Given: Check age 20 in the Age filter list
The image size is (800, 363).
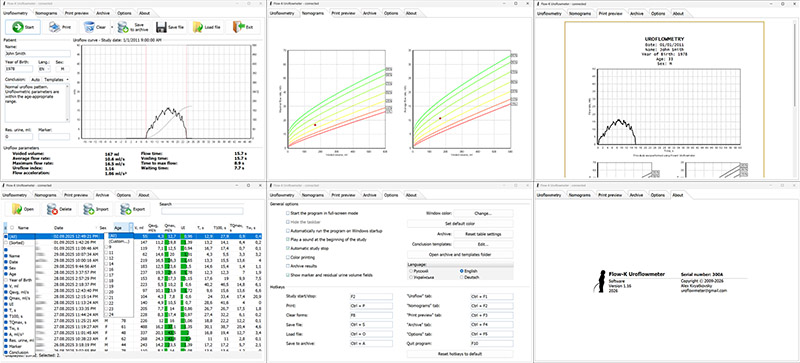Looking at the screenshot, I should (106, 292).
